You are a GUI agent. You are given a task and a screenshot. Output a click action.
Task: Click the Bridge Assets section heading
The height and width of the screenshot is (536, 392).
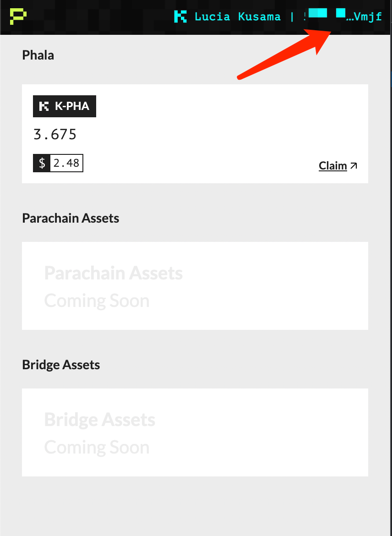pyautogui.click(x=61, y=365)
